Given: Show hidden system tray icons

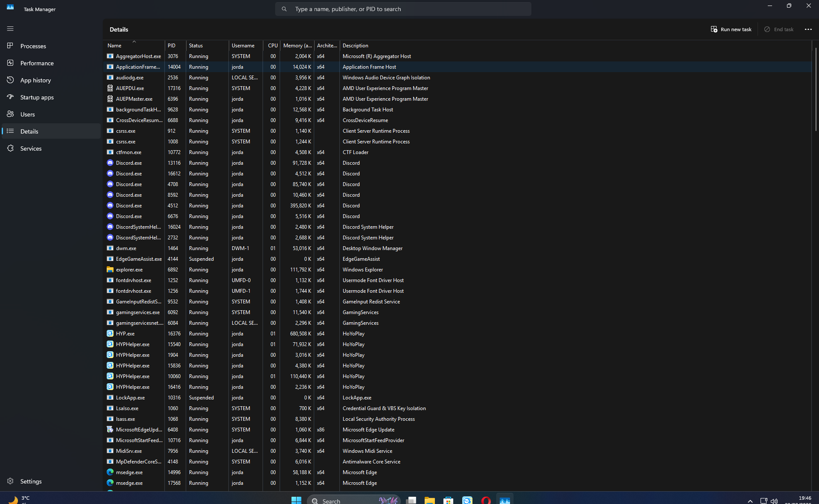Looking at the screenshot, I should [x=750, y=501].
